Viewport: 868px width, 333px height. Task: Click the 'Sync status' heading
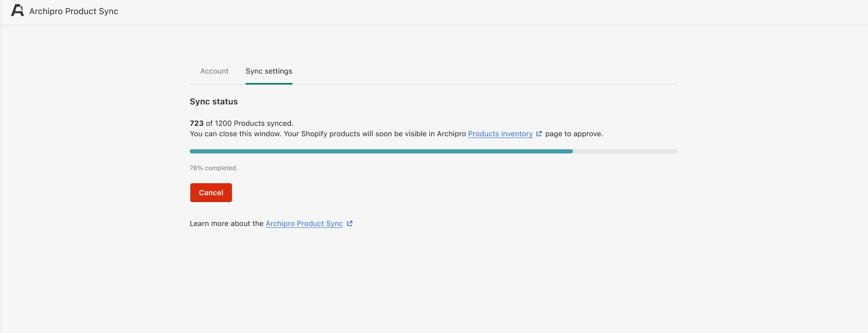click(x=214, y=102)
